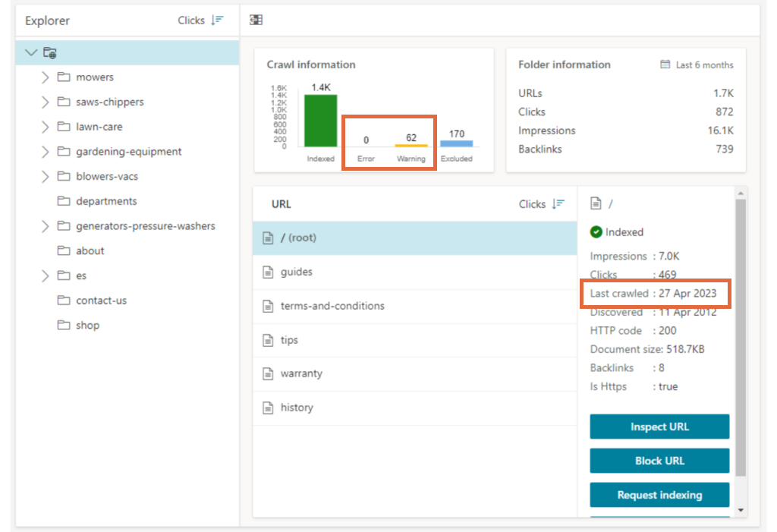Click the mowers folder icon
Image resolution: width=777 pixels, height=532 pixels.
[64, 77]
